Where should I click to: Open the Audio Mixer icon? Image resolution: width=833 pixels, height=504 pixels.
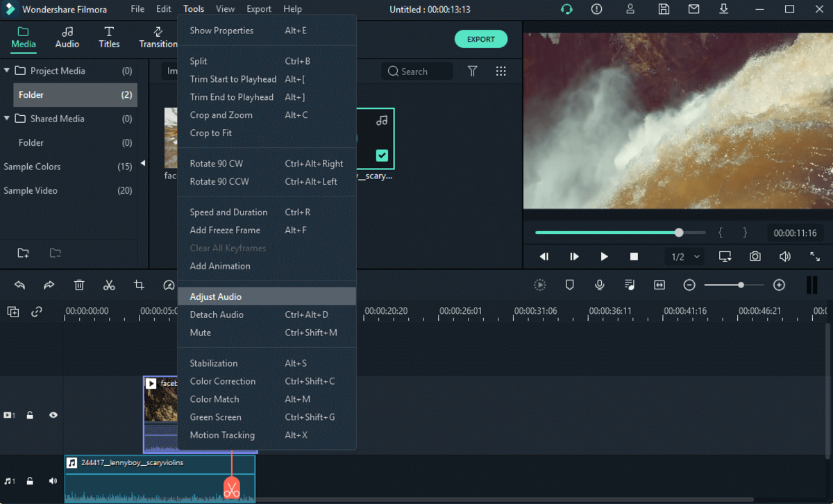(x=629, y=285)
